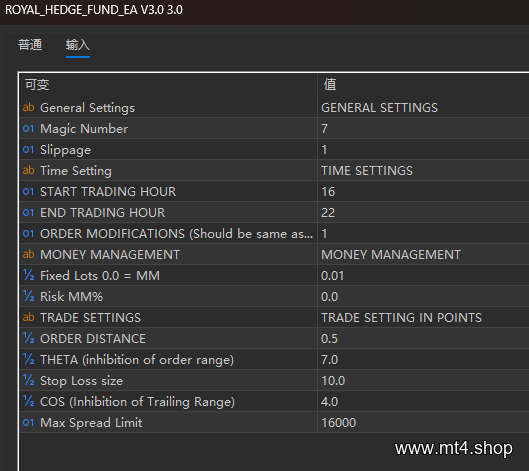The width and height of the screenshot is (529, 471).
Task: Click the 可变 column header
Action: click(37, 84)
